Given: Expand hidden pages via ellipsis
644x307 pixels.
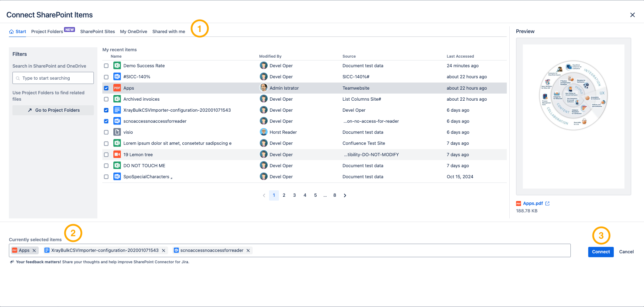Looking at the screenshot, I should 325,195.
